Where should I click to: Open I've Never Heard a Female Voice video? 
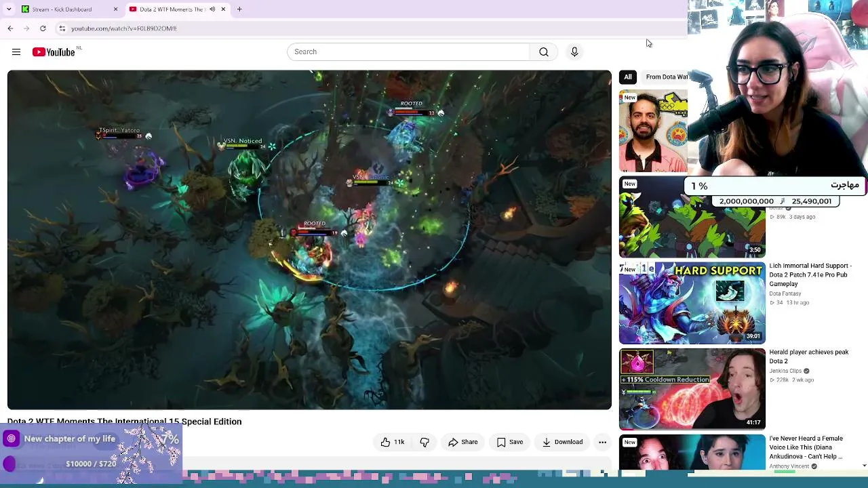806,447
